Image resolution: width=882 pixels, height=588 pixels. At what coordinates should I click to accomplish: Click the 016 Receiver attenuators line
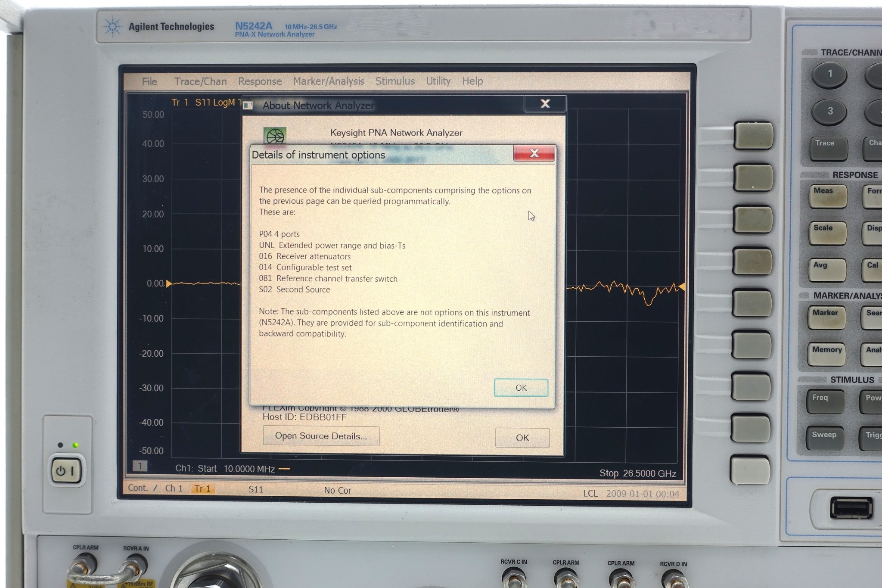click(x=305, y=256)
